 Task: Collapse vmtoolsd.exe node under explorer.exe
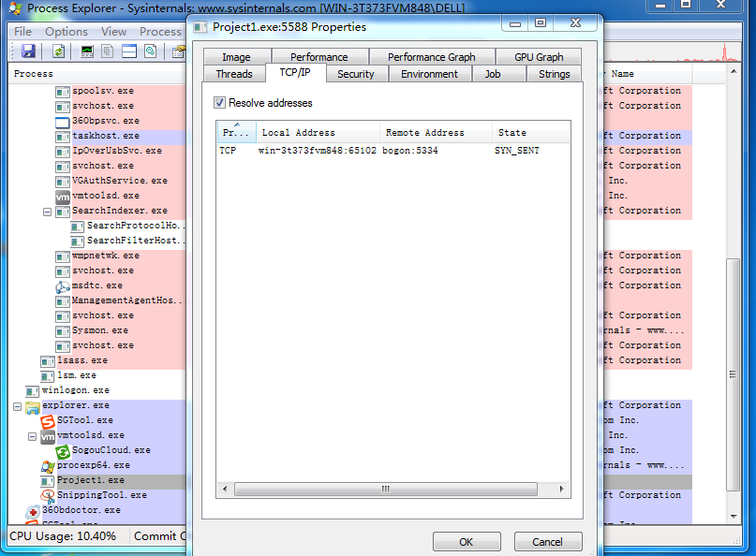pos(32,436)
